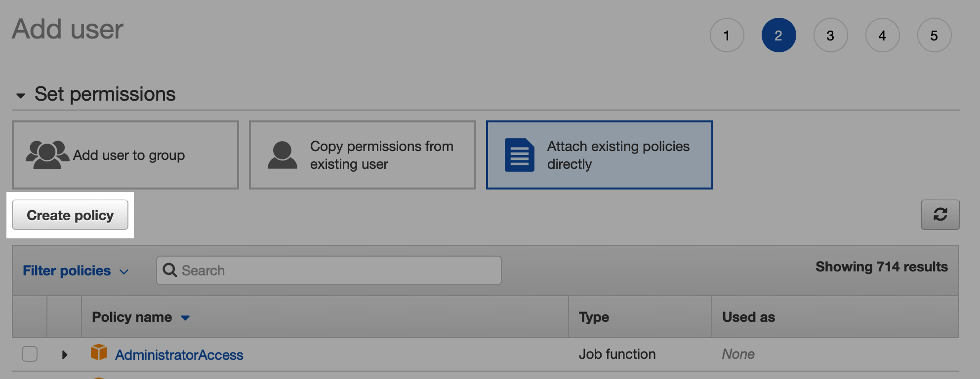Collapse the Set permissions section
This screenshot has height=379, width=980.
click(x=21, y=95)
